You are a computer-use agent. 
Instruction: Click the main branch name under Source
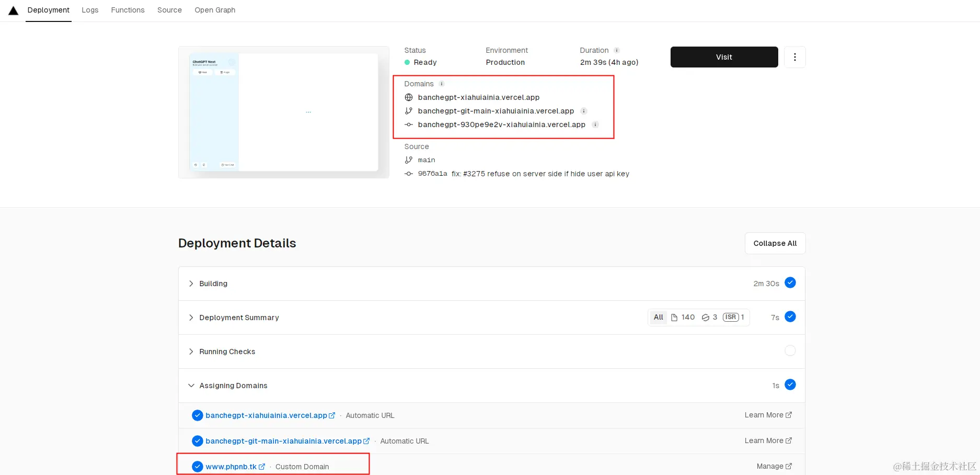[426, 160]
